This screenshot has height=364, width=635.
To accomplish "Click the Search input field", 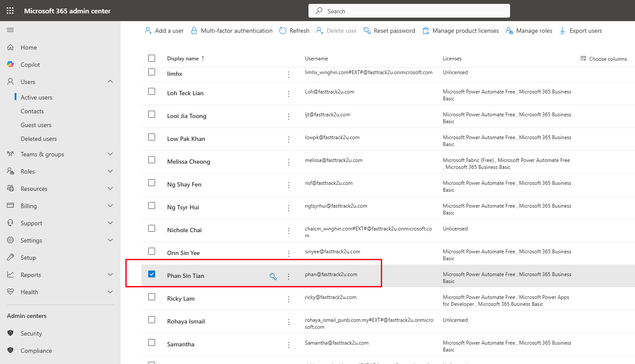I will (409, 11).
